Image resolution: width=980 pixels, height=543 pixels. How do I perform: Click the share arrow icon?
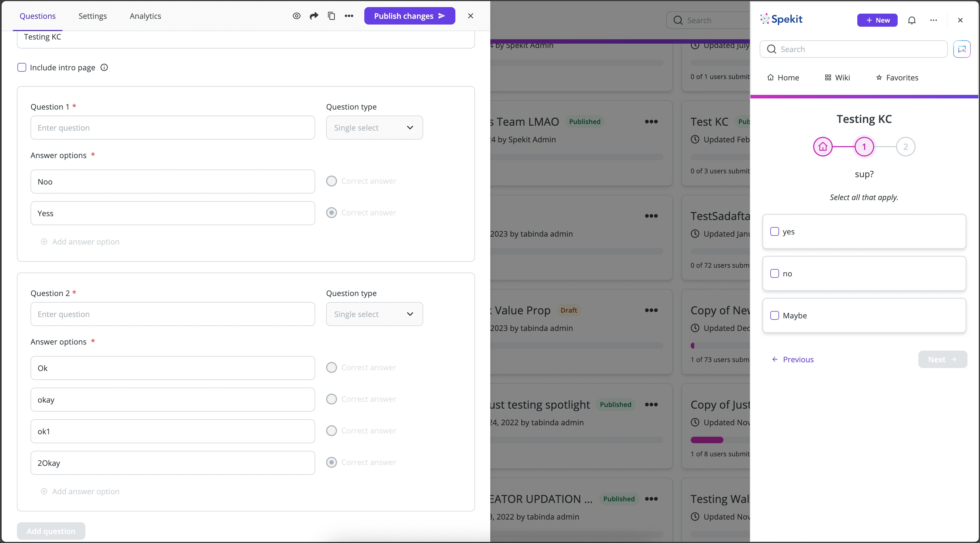pyautogui.click(x=314, y=16)
